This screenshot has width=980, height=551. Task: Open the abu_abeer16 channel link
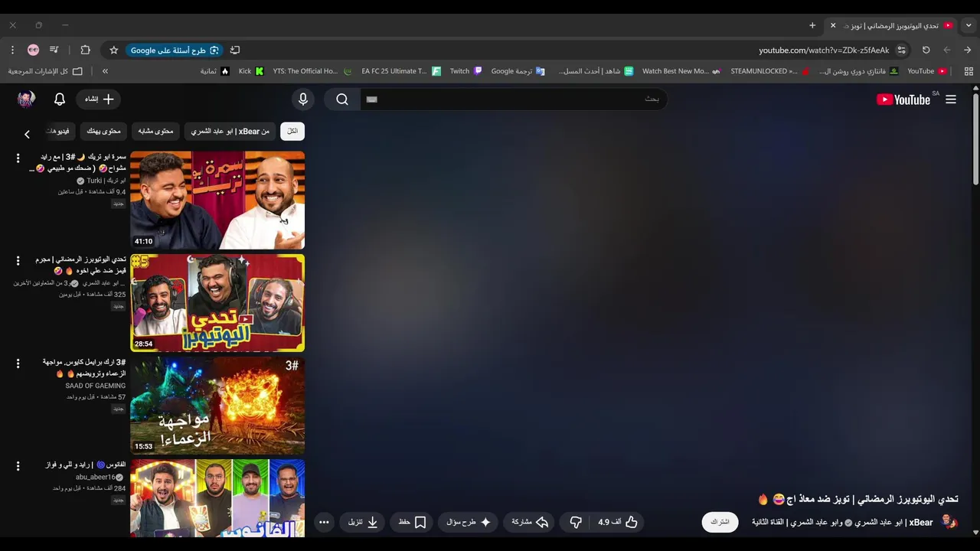click(x=95, y=477)
